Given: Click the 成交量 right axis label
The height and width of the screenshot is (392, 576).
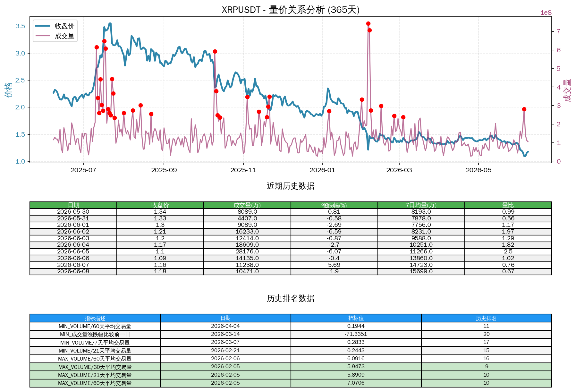Looking at the screenshot, I should tap(567, 90).
